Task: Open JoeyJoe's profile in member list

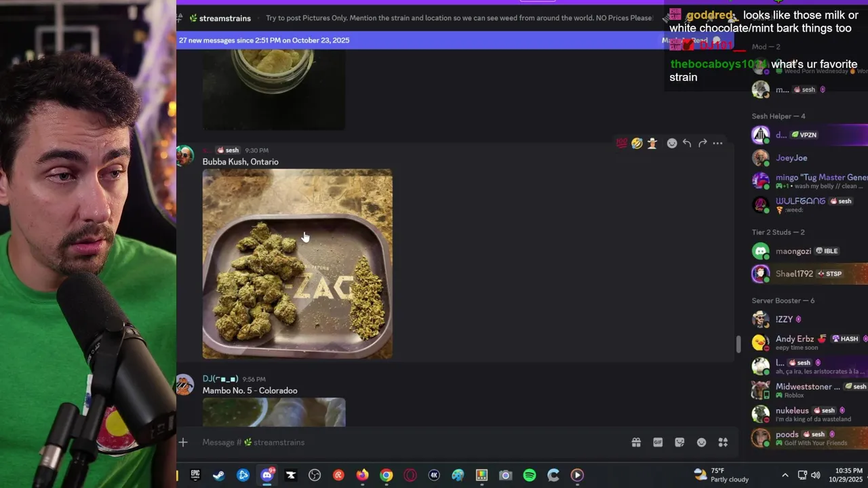Action: click(x=808, y=158)
